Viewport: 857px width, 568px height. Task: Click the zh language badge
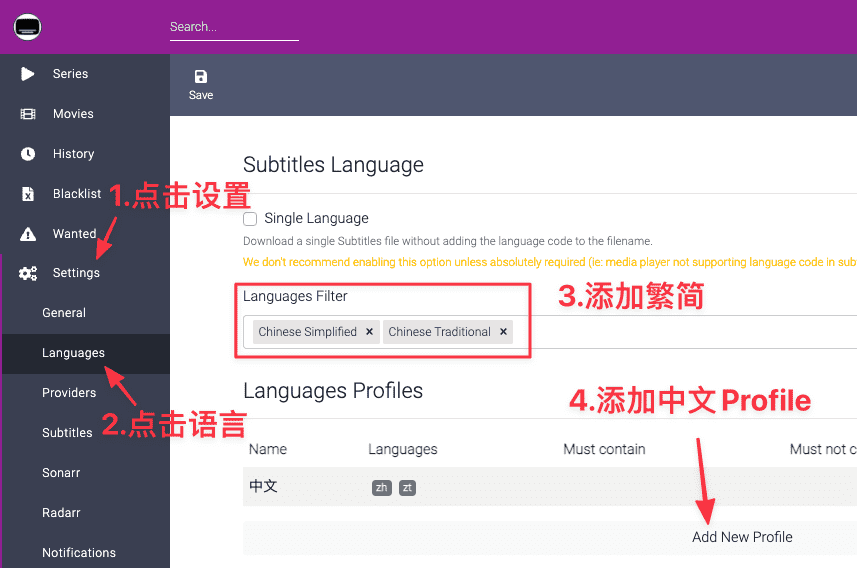click(381, 488)
